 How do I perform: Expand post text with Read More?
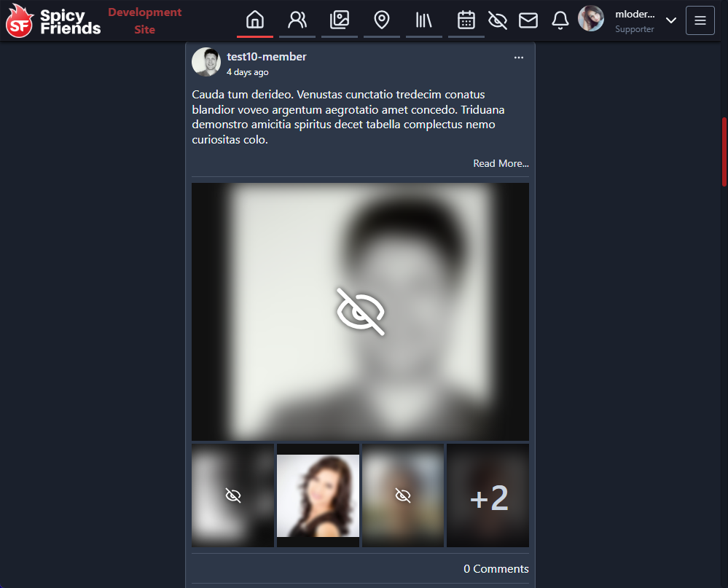click(x=501, y=163)
